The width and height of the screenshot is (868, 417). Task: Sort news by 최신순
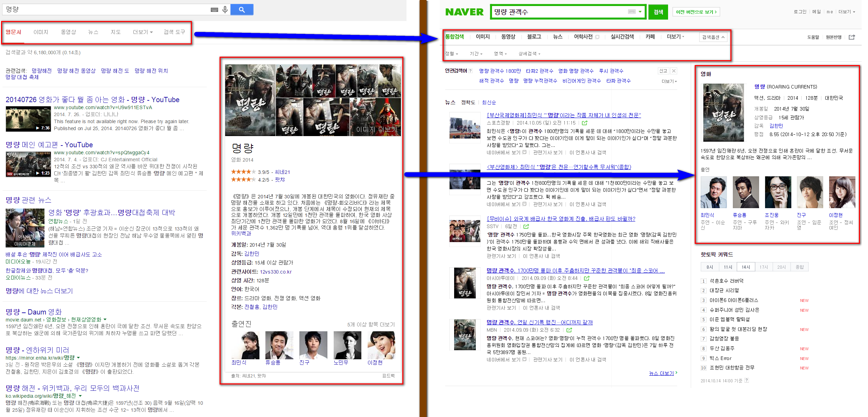(x=489, y=103)
